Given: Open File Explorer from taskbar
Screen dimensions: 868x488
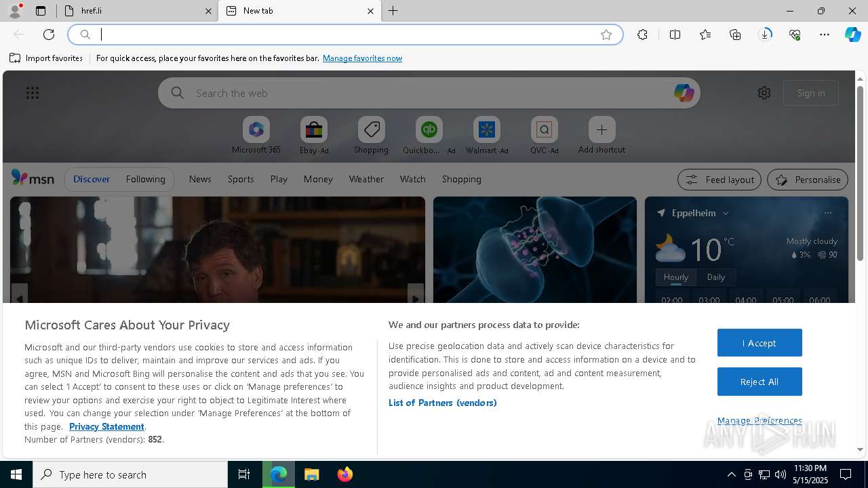Looking at the screenshot, I should click(x=312, y=474).
